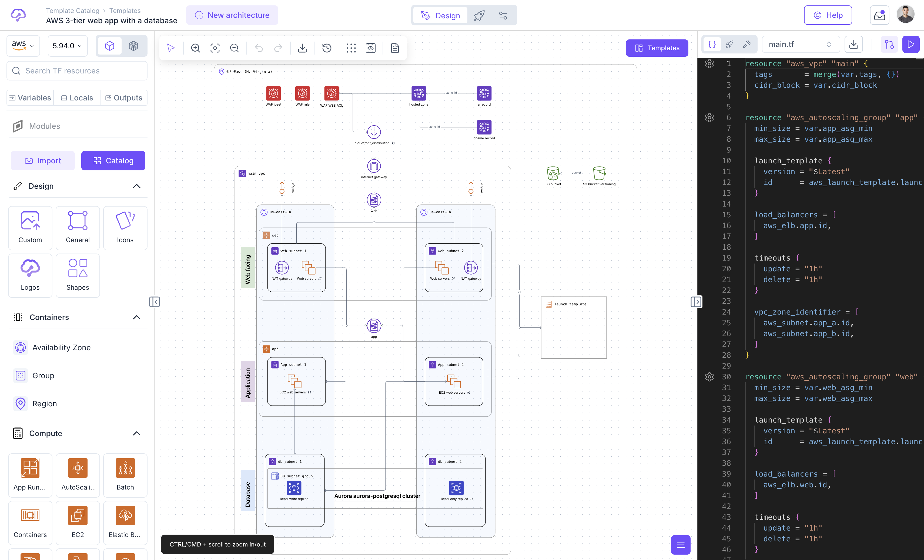This screenshot has height=560, width=924.
Task: Open the canvas version history
Action: [326, 48]
